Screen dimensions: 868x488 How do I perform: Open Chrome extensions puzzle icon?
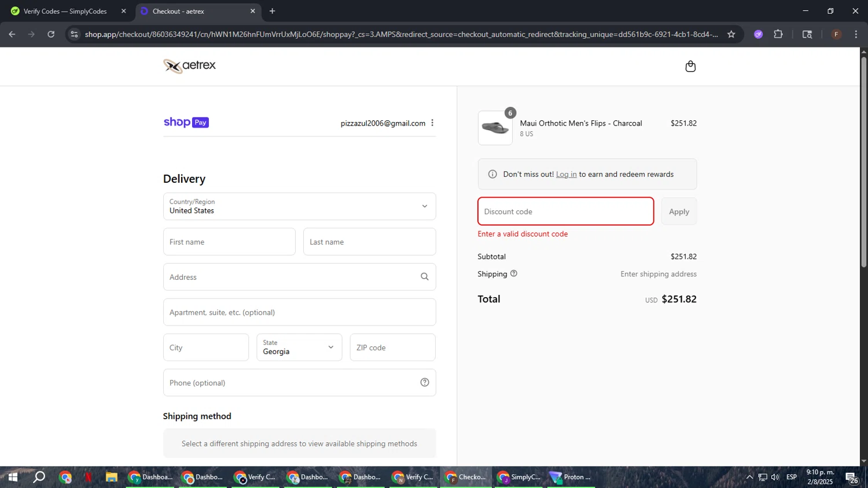tap(778, 34)
